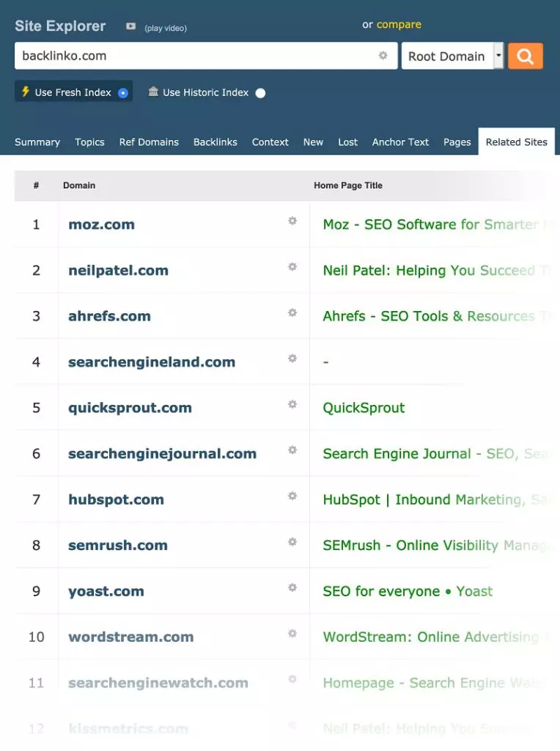Open gear options for neilpatel.com row
The width and height of the screenshot is (560, 751).
pos(292,267)
